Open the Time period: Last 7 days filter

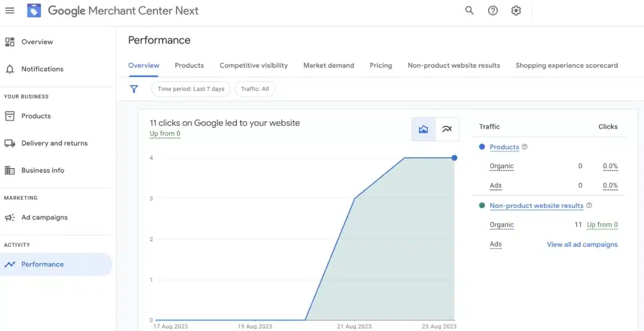click(x=191, y=89)
